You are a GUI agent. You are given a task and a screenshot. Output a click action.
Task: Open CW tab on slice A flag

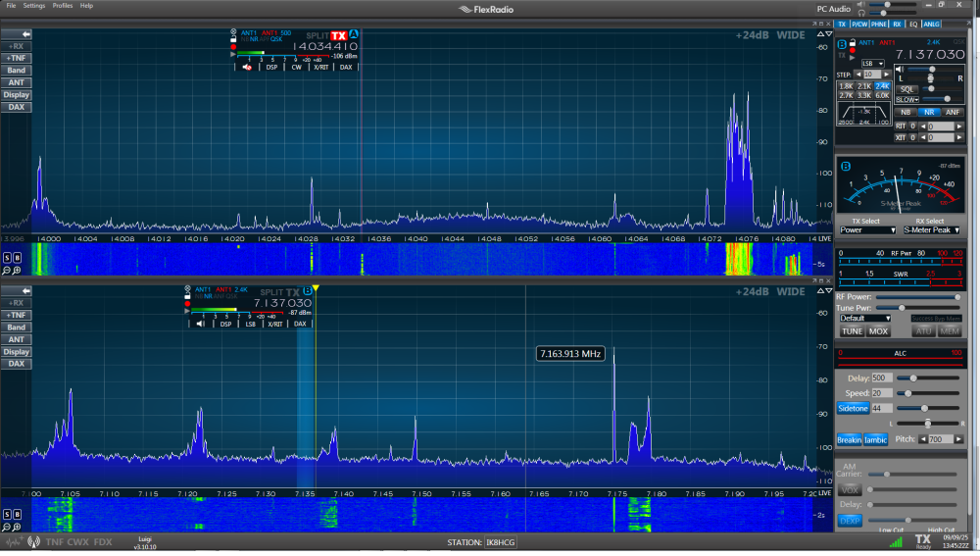point(296,67)
